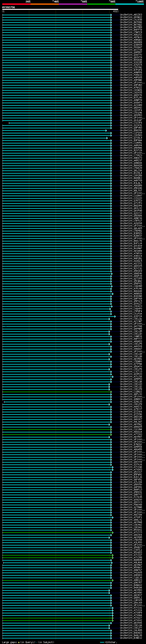Click the red 20% identity legend bar
The image size is (146, 644).
16,4
